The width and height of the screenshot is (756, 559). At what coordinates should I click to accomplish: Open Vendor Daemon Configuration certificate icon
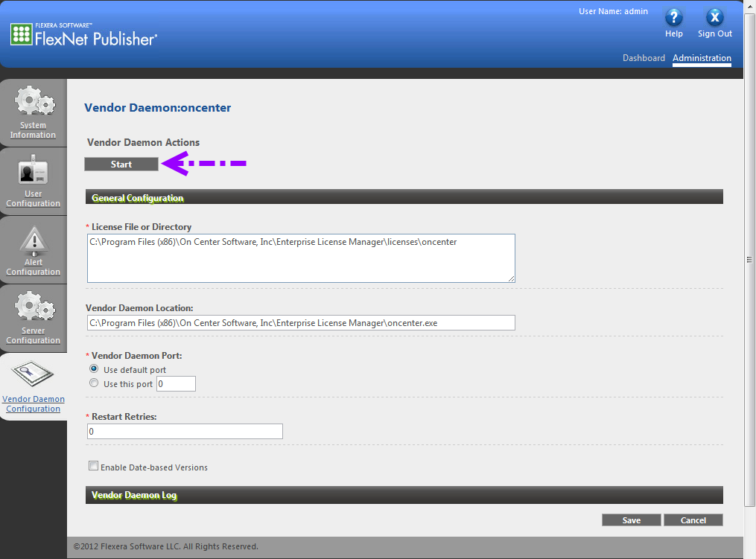pyautogui.click(x=33, y=374)
